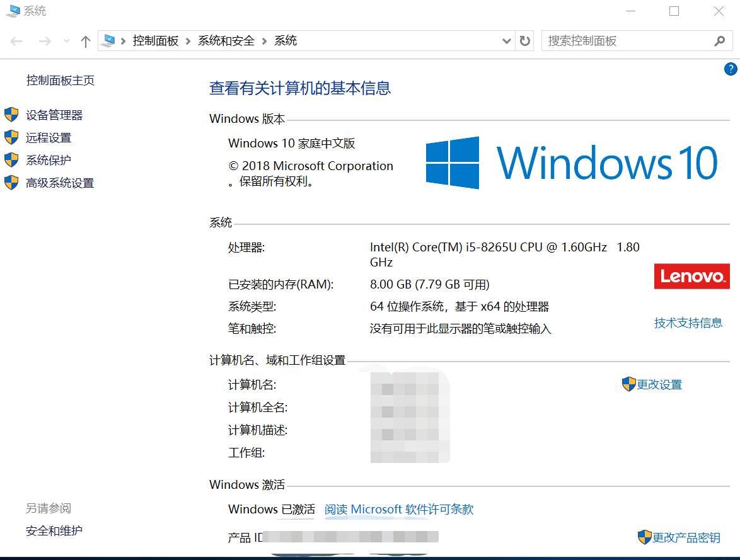Click 更改设置 for computer name

[x=659, y=385]
